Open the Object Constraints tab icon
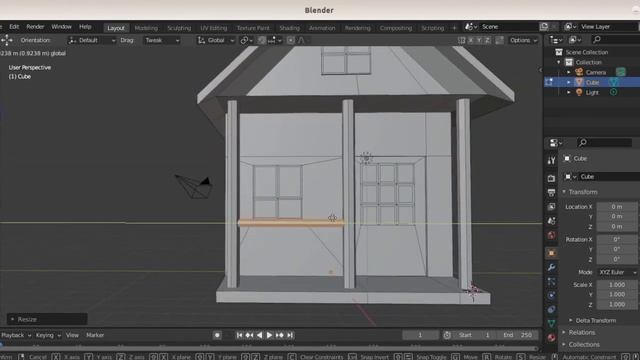640x360 pixels. (x=551, y=309)
